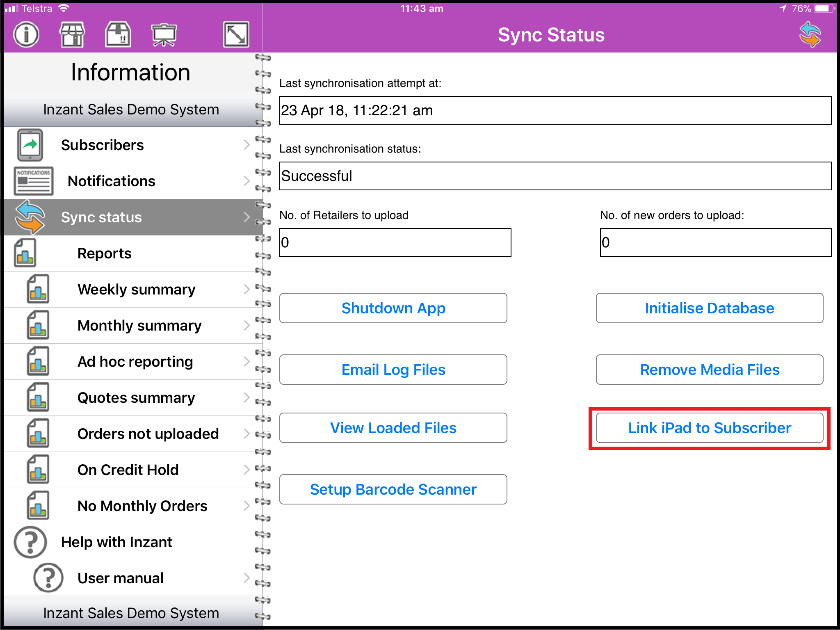
Task: Expand the Ad hoc reporting chevron
Action: pos(247,361)
